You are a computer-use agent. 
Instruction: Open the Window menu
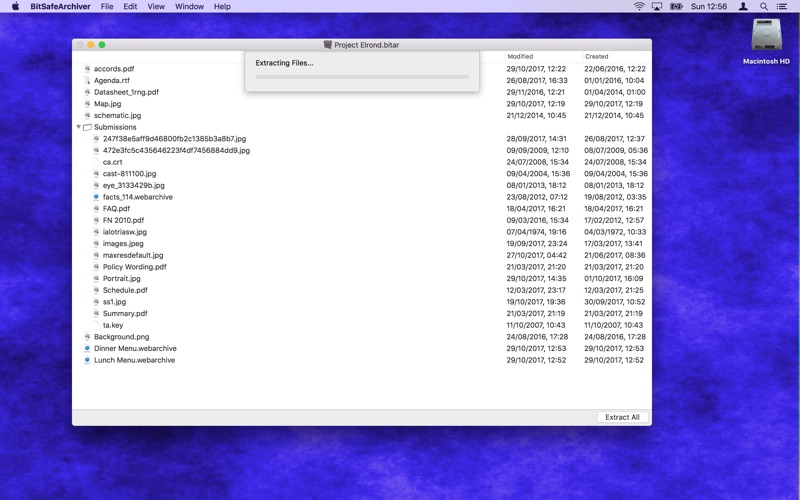coord(189,6)
